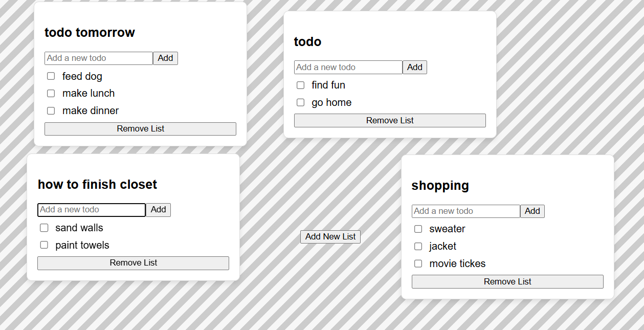Check off 'go home' todo

click(x=301, y=102)
